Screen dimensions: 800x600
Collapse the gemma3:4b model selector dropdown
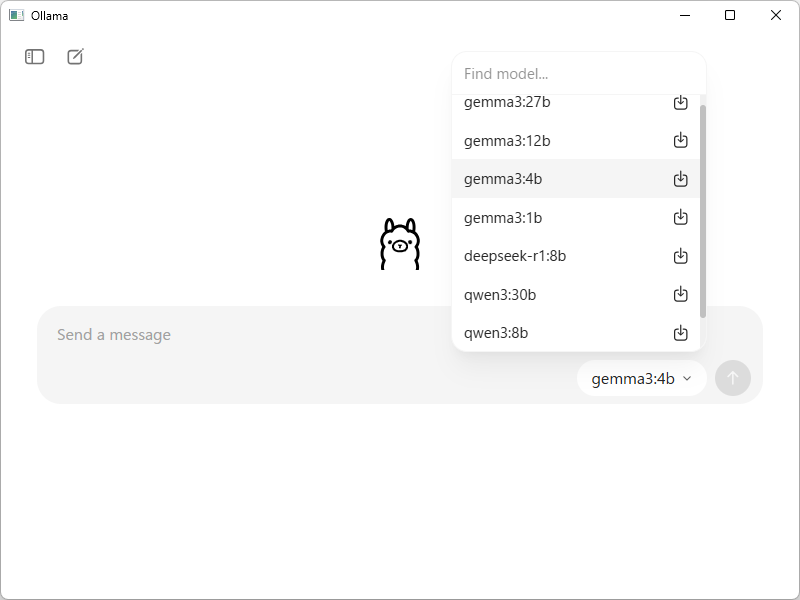(642, 379)
